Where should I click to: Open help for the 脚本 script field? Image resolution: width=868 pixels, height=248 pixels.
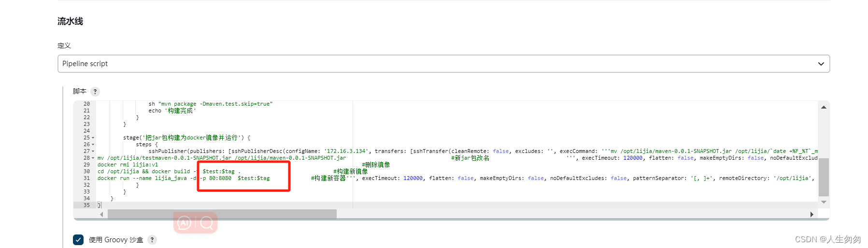click(x=95, y=92)
